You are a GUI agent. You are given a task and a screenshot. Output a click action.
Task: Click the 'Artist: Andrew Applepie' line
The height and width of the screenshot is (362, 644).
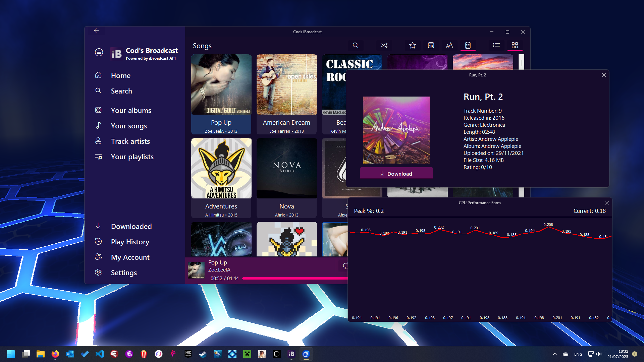491,139
